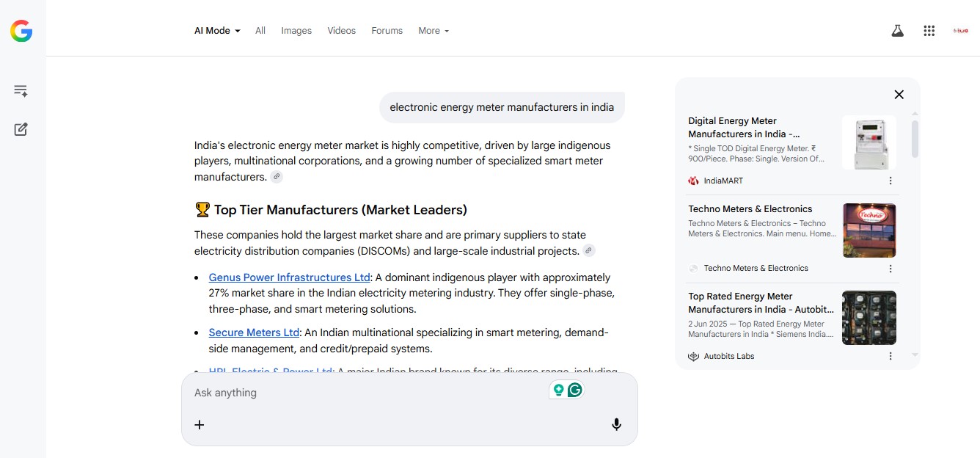980x458 pixels.
Task: Open options for IndiaMART source card
Action: pos(891,181)
